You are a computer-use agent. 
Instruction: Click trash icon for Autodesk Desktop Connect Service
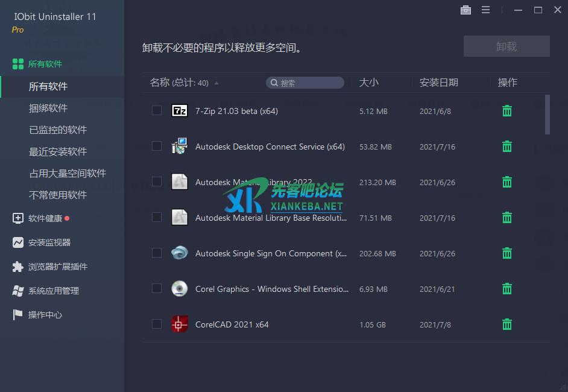507,147
